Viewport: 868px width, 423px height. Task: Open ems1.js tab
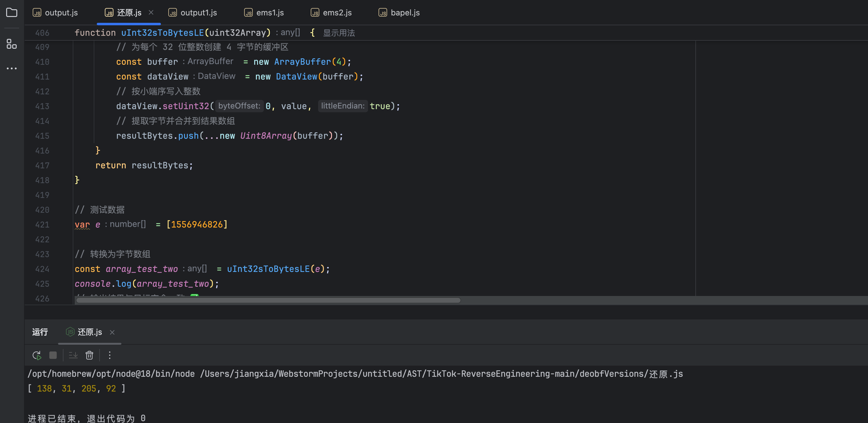coord(264,13)
